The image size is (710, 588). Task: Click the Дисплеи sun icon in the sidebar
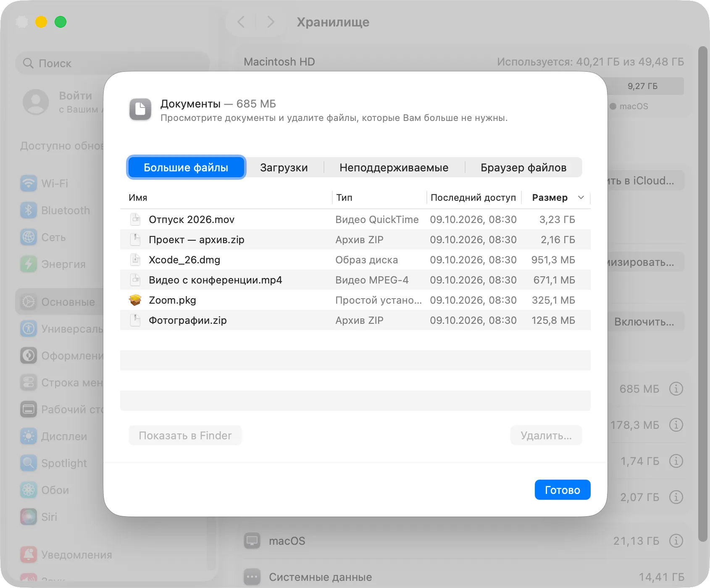click(29, 436)
